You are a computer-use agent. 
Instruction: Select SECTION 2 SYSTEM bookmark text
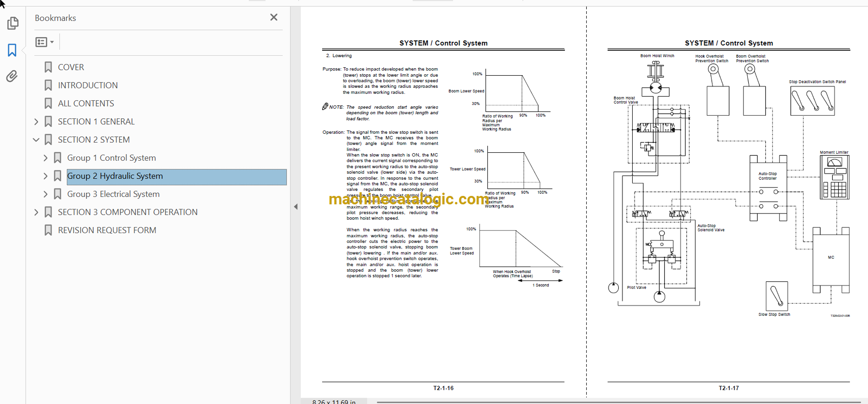[94, 140]
